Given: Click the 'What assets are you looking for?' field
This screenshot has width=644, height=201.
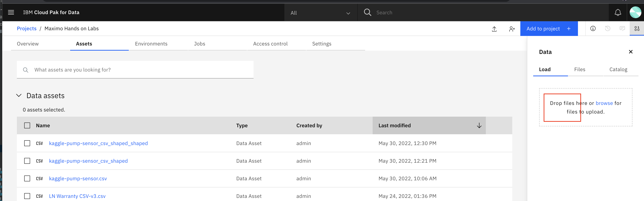Looking at the screenshot, I should coord(135,70).
